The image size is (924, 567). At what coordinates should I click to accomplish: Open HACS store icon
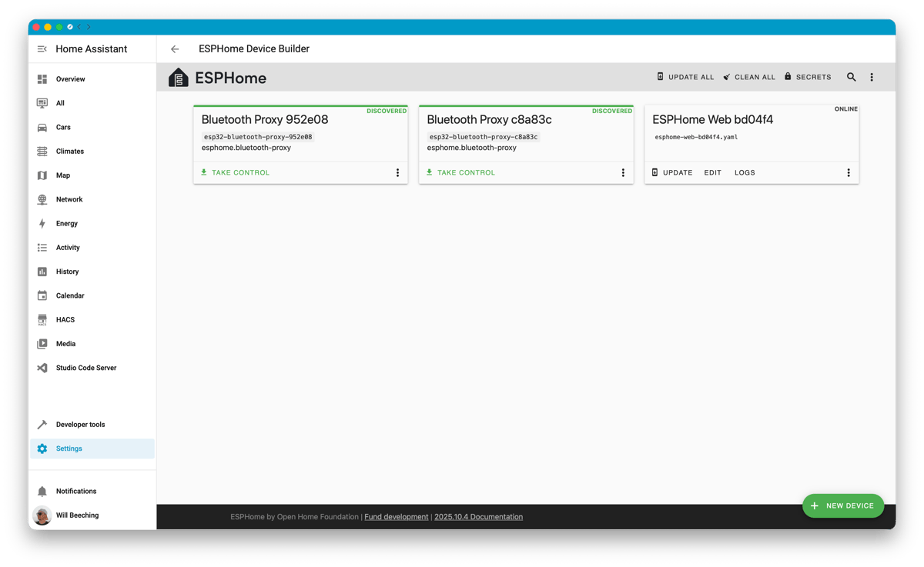(x=42, y=320)
